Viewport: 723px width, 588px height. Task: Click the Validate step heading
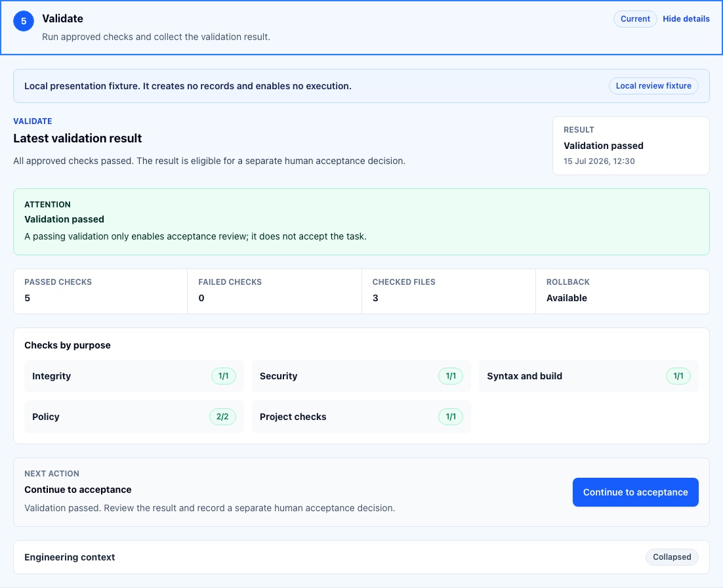click(63, 19)
